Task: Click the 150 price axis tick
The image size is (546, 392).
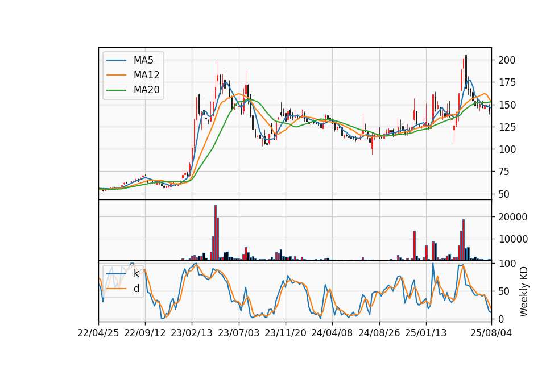Action: [x=507, y=105]
